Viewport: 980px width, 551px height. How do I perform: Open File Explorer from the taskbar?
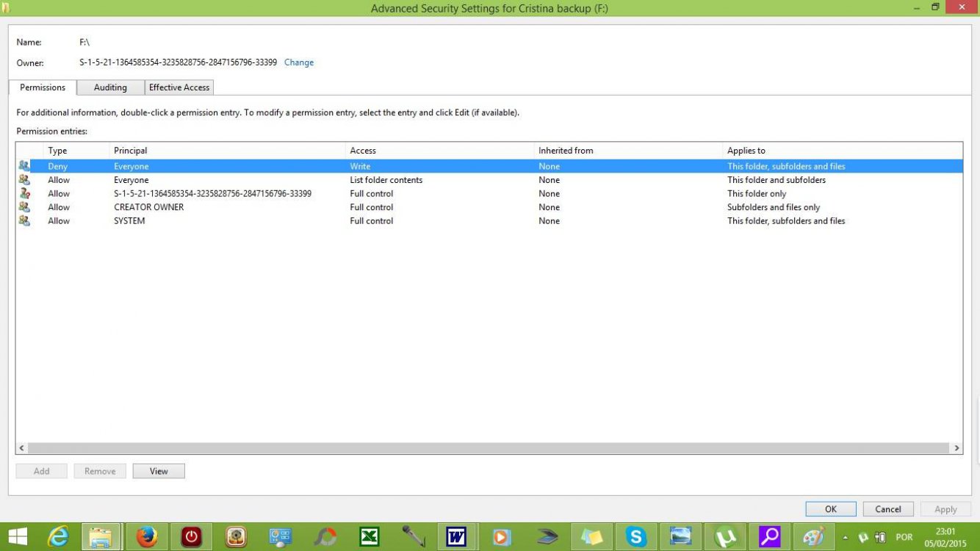coord(101,537)
